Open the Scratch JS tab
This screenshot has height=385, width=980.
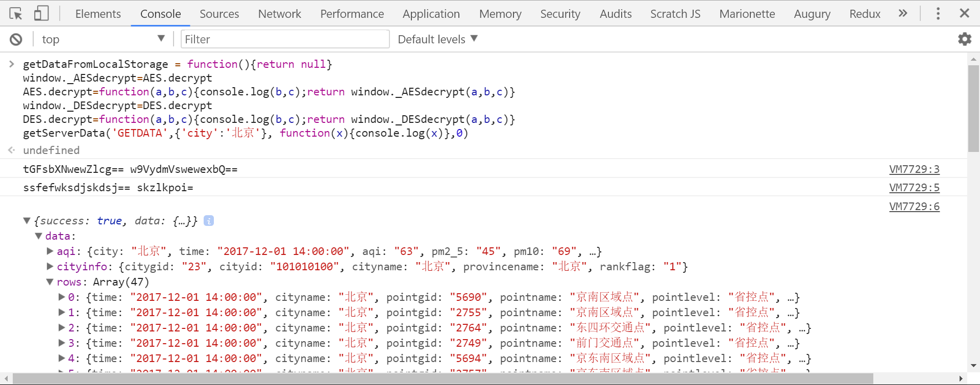675,14
